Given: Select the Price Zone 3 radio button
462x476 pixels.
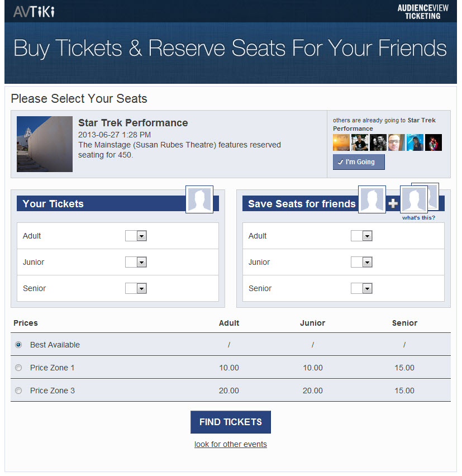Looking at the screenshot, I should [x=18, y=391].
